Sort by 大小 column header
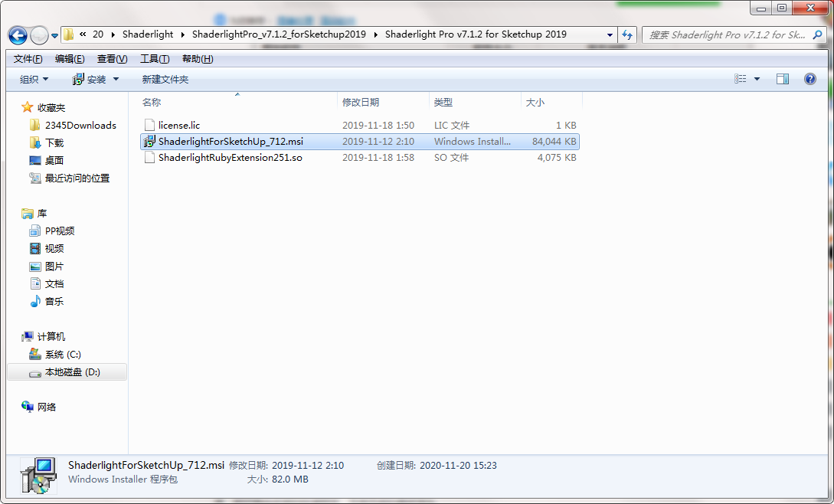 [x=551, y=102]
